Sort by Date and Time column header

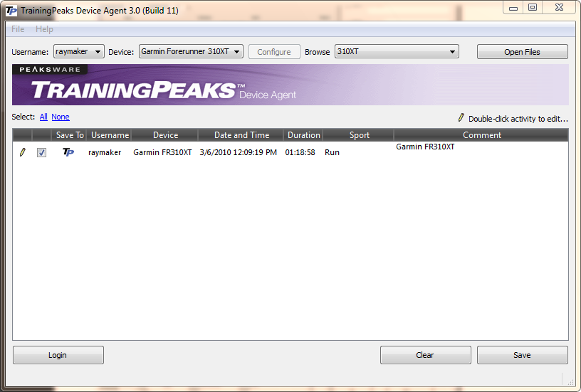(x=241, y=135)
